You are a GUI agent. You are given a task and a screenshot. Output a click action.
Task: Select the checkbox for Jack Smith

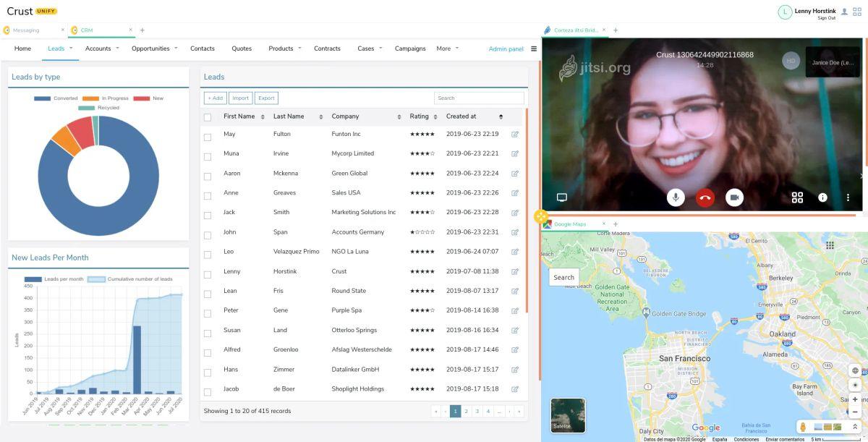click(x=208, y=215)
